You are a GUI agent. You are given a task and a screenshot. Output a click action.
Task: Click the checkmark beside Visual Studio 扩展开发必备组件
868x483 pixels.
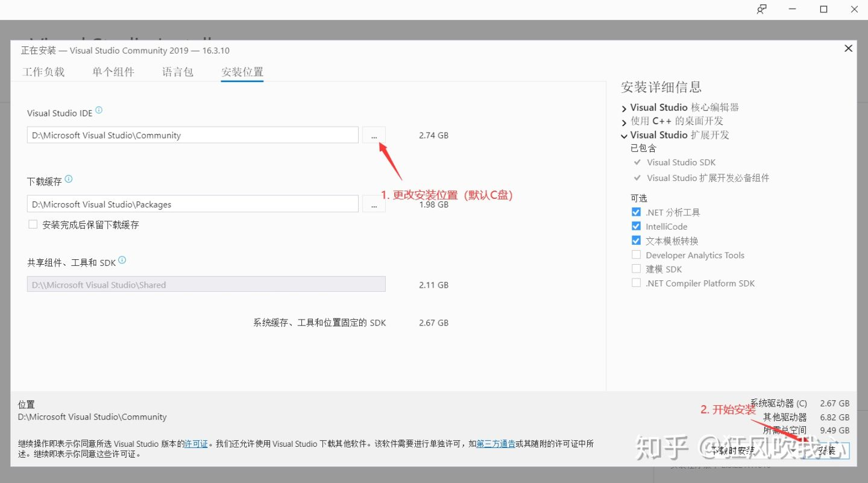(637, 178)
